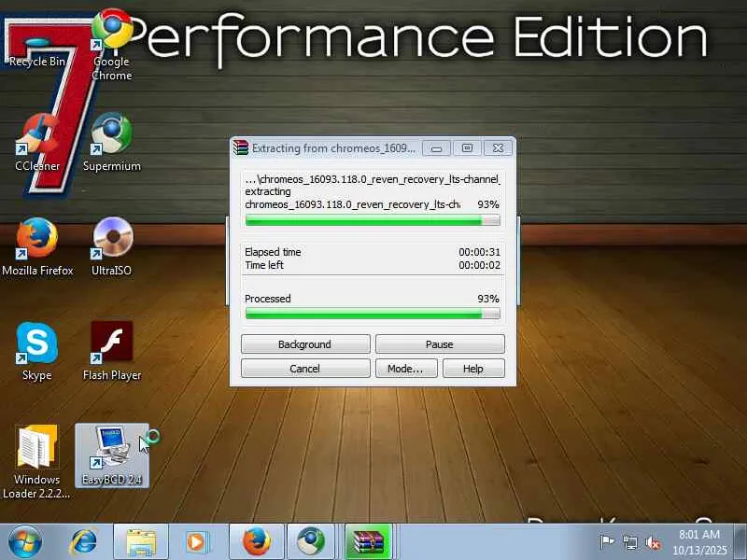Select the UltraISO desktop shortcut

[111, 246]
